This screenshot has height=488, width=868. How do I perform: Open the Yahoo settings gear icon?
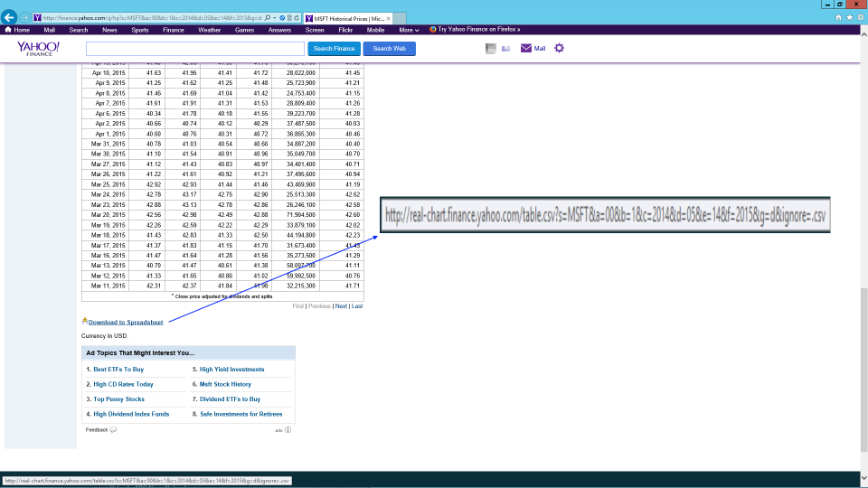tap(559, 48)
